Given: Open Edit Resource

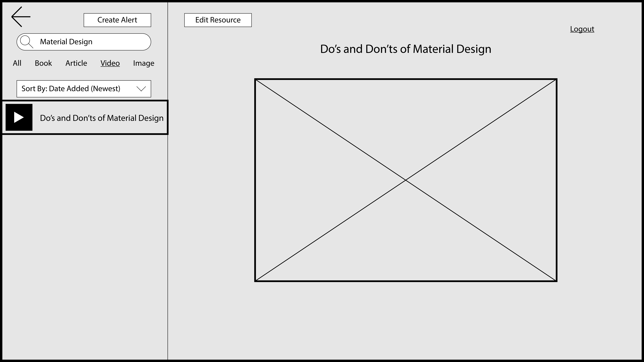Looking at the screenshot, I should click(218, 20).
